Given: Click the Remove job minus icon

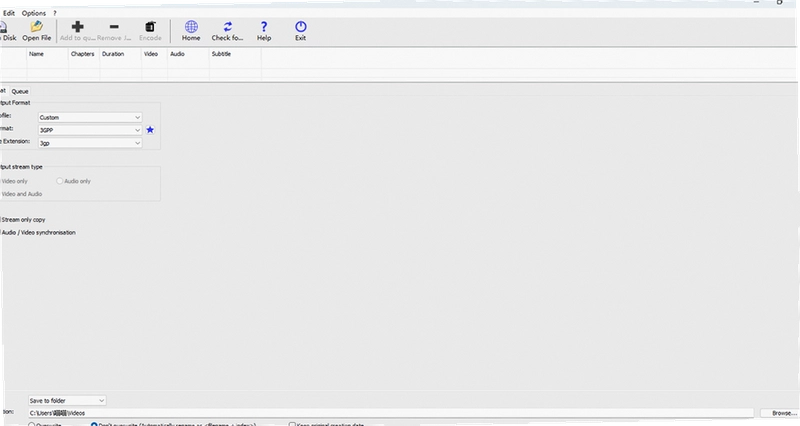Looking at the screenshot, I should pos(114,27).
